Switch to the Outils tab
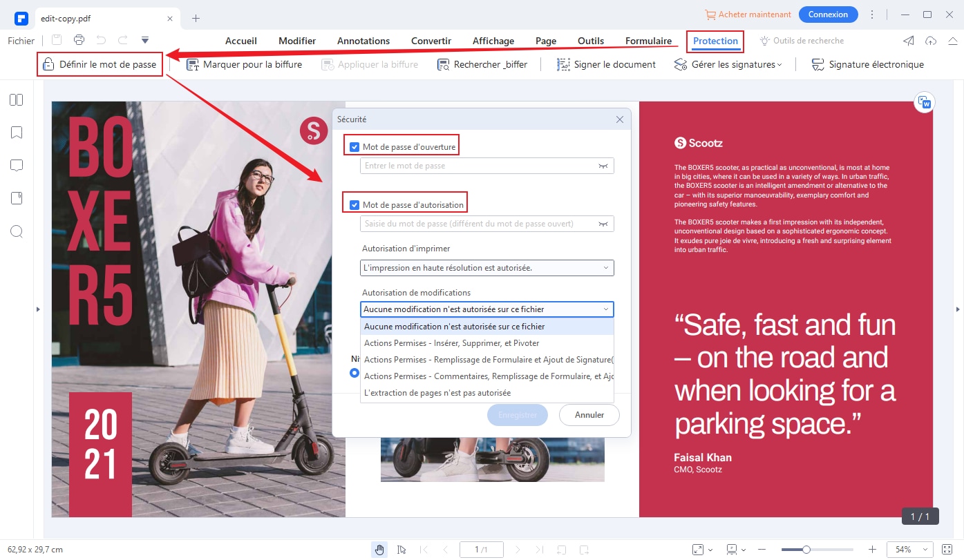Image resolution: width=964 pixels, height=560 pixels. 591,41
